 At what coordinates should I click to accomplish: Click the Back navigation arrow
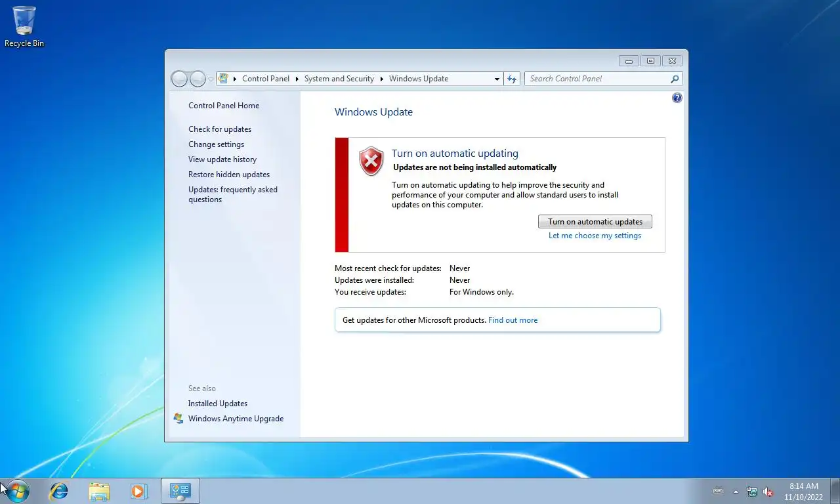[179, 79]
